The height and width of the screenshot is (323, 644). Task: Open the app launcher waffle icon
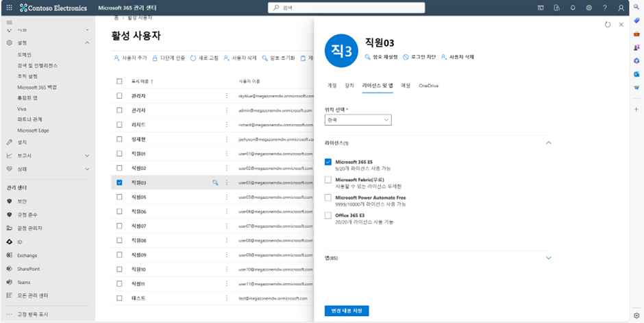point(10,8)
